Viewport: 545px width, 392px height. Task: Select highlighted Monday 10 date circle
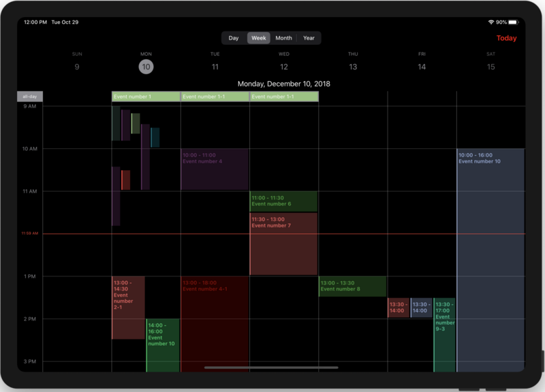tap(146, 67)
